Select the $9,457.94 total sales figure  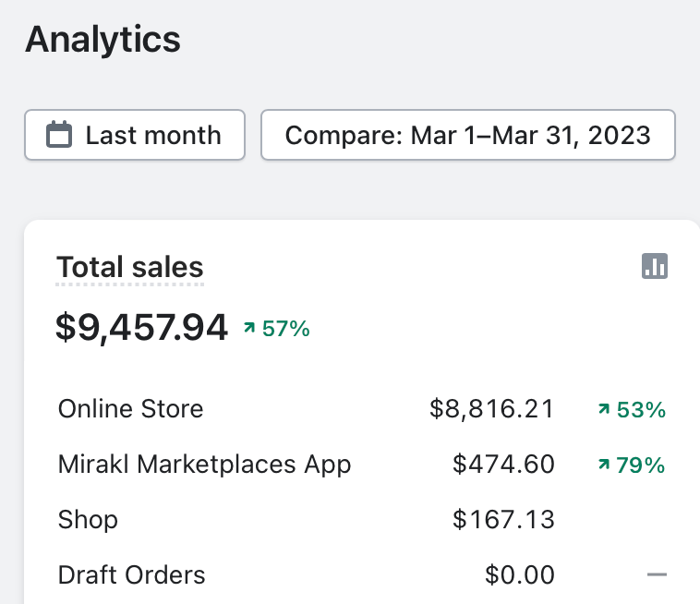pyautogui.click(x=141, y=327)
